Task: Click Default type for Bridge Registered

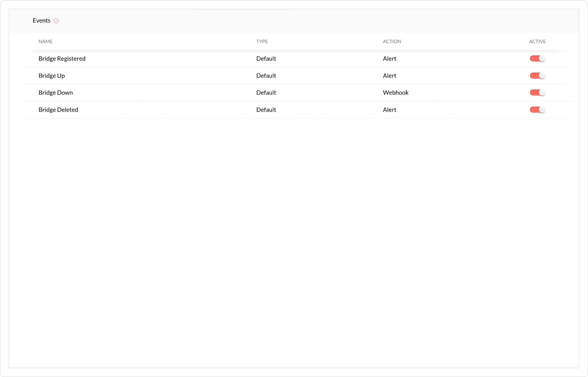Action: point(266,59)
